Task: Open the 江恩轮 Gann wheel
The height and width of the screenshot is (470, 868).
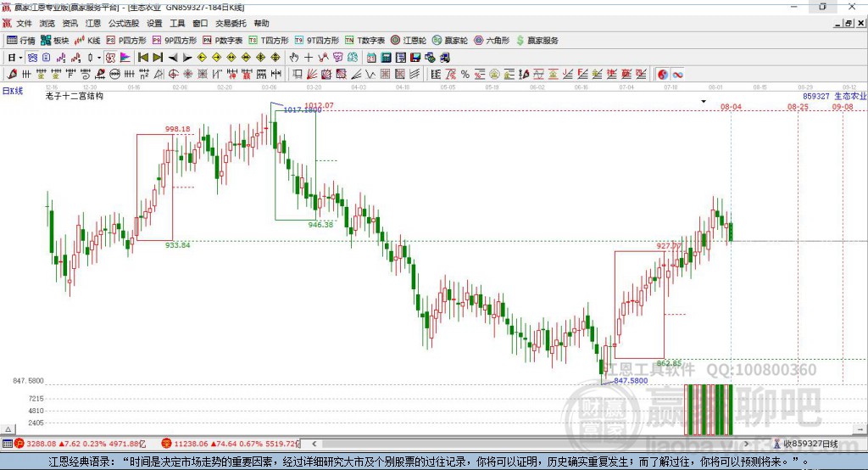Action: pos(409,41)
